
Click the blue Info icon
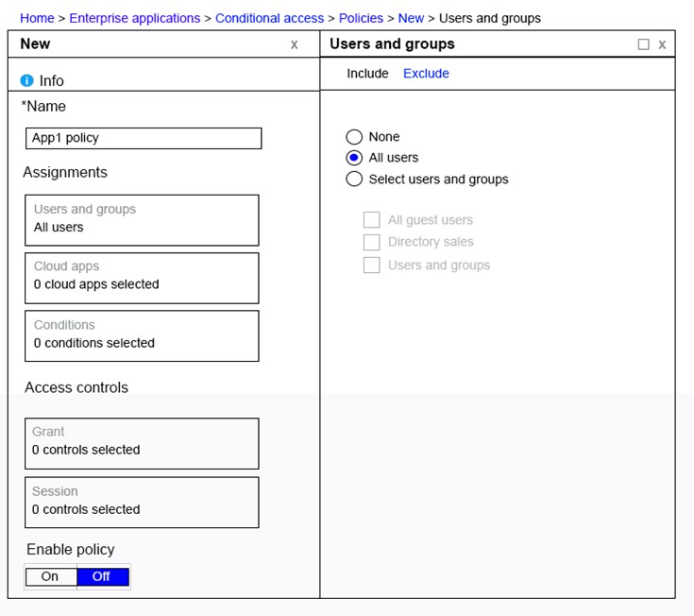tap(26, 80)
